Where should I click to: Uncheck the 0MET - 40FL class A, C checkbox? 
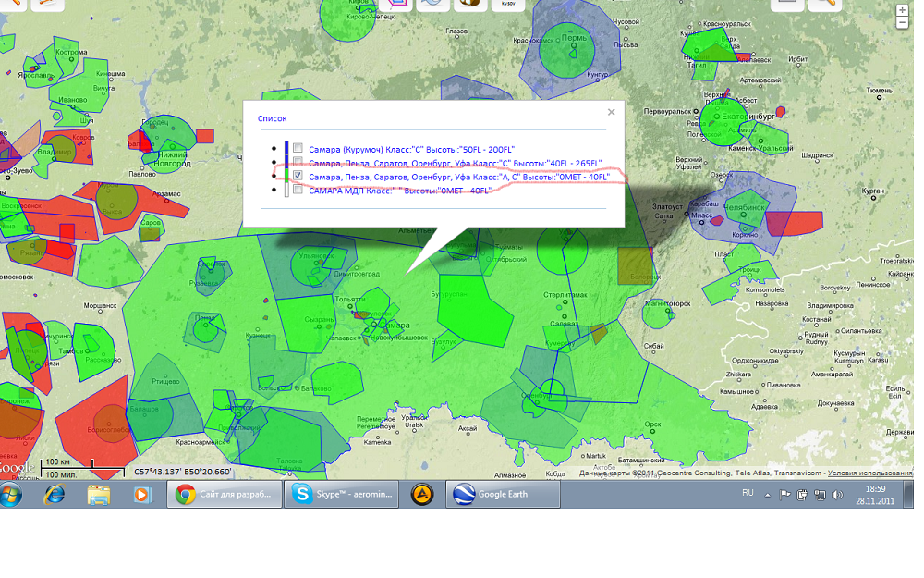(298, 176)
